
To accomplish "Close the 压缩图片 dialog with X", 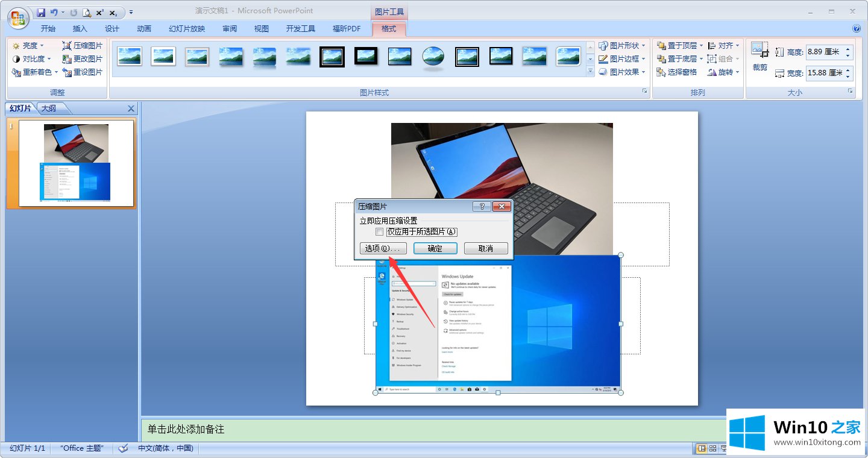I will (502, 206).
